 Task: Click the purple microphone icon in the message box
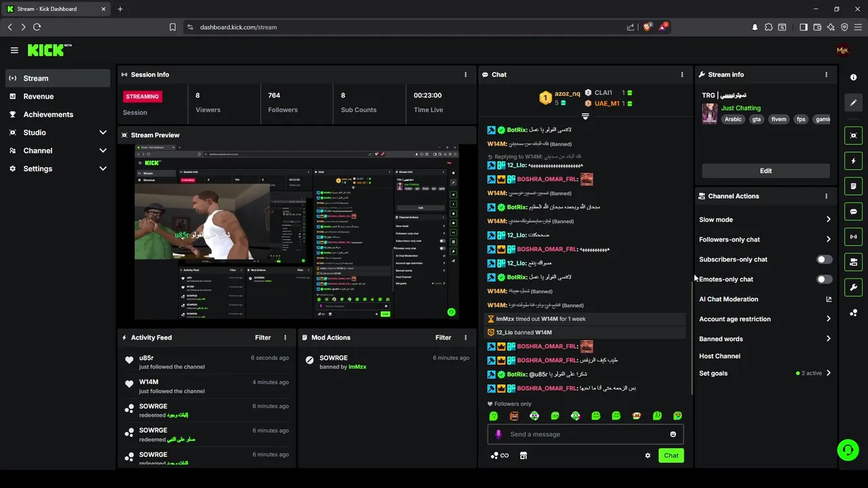(498, 434)
